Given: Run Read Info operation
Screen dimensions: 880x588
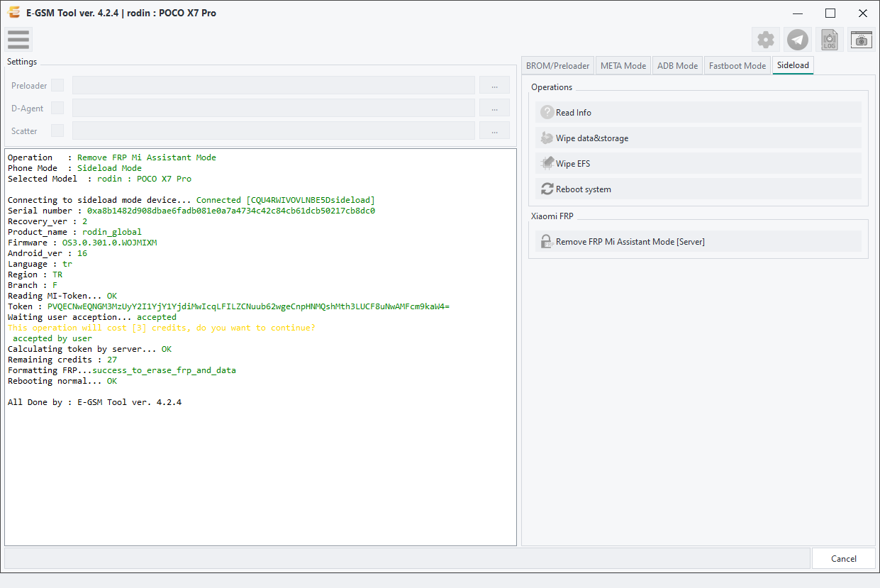Looking at the screenshot, I should tap(698, 112).
